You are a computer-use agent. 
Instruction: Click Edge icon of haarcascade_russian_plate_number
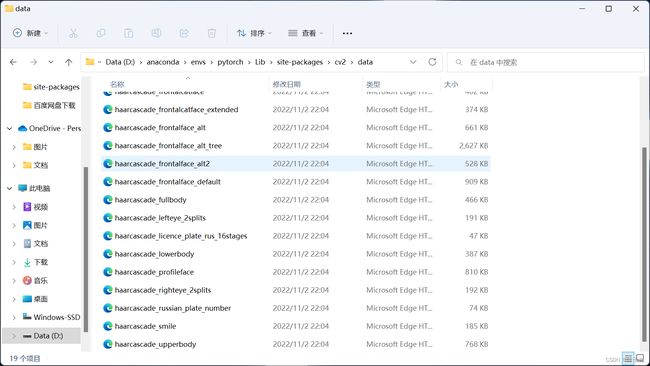(x=108, y=308)
